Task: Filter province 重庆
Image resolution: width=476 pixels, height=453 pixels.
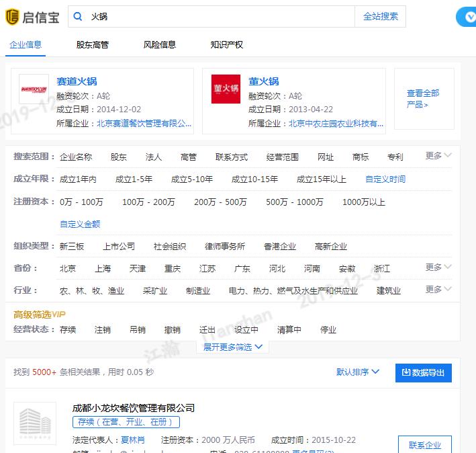Action: pyautogui.click(x=173, y=269)
